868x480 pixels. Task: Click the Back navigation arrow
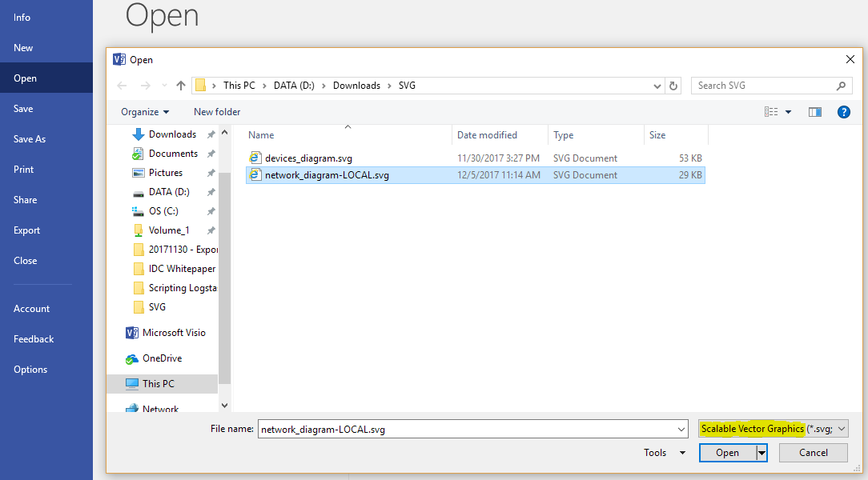pos(122,85)
